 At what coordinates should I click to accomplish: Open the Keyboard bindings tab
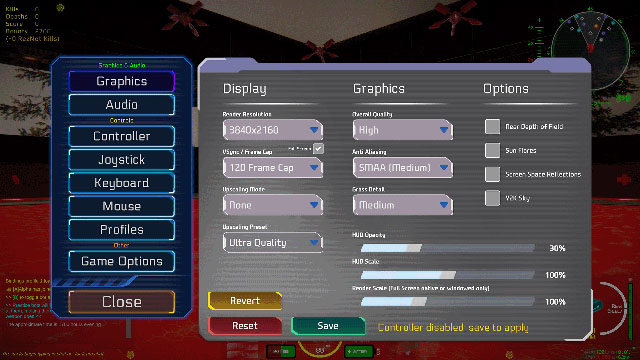pos(122,182)
